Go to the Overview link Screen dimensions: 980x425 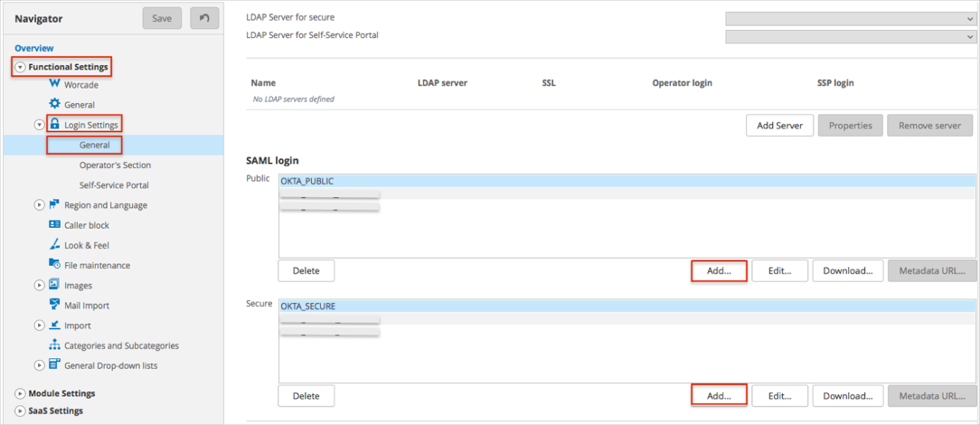click(33, 48)
